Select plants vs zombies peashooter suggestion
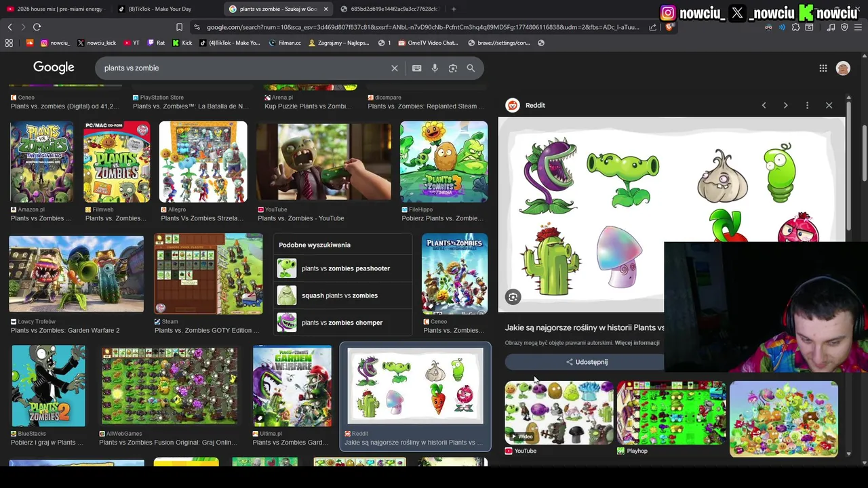The height and width of the screenshot is (488, 868). pos(343,268)
